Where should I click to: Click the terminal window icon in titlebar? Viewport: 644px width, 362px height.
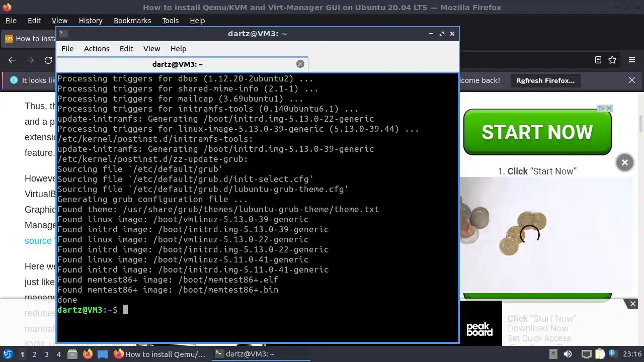(63, 34)
